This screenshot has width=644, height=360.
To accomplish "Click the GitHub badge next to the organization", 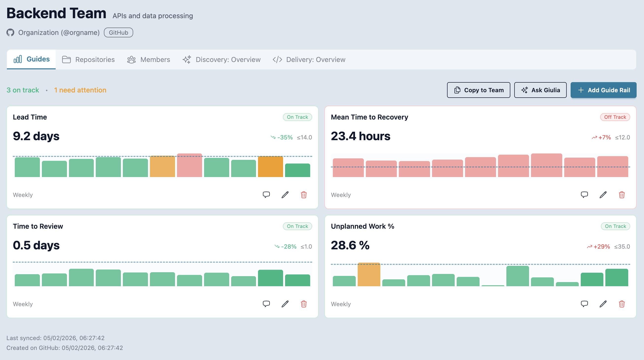I will coord(118,32).
